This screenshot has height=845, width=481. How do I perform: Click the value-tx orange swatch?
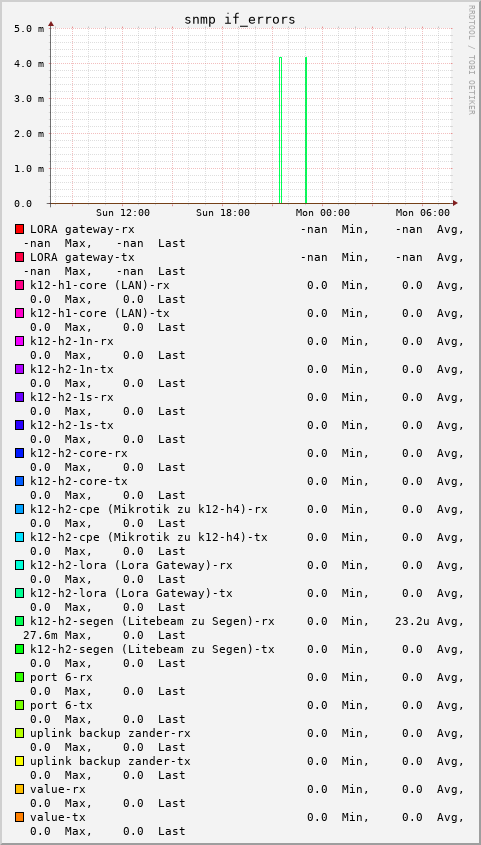[20, 818]
